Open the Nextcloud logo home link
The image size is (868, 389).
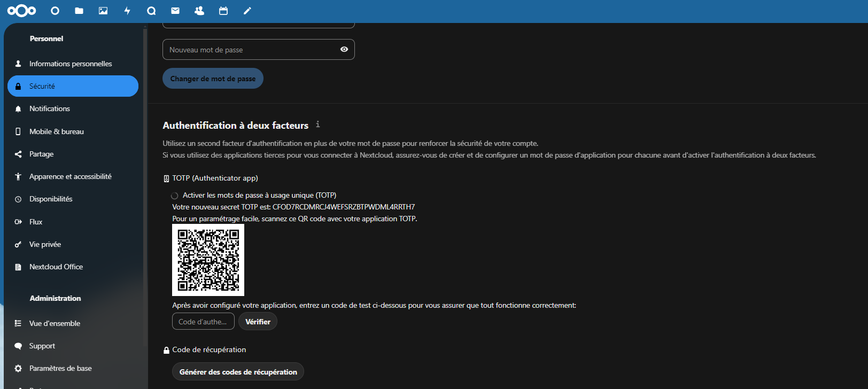[22, 11]
